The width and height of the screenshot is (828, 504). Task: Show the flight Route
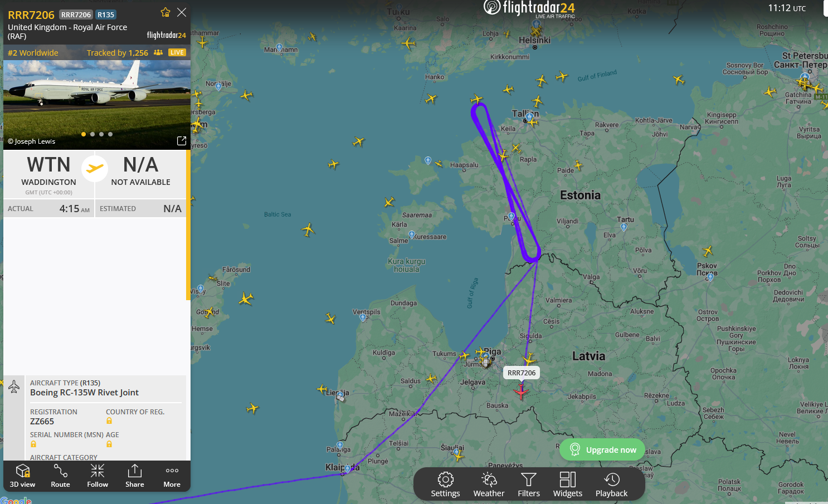60,476
